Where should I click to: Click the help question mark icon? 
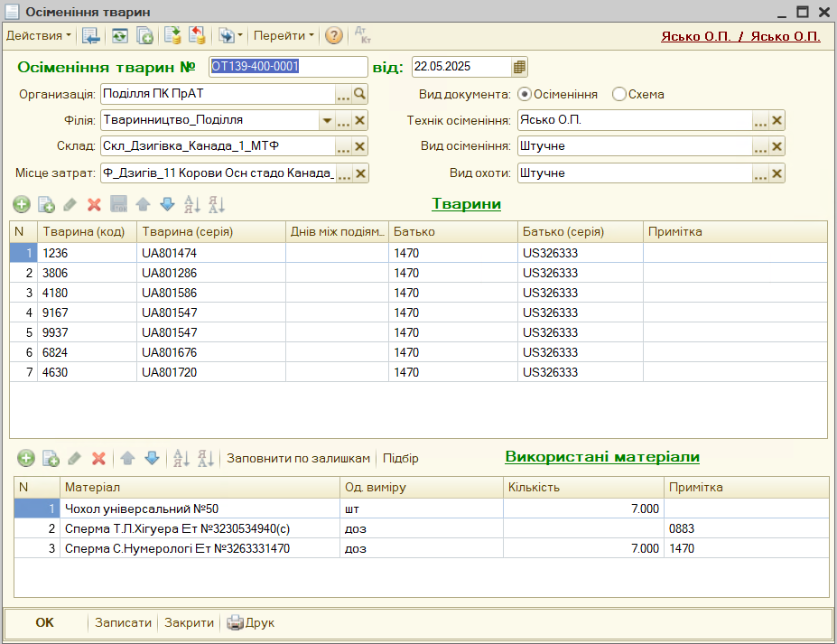click(x=334, y=36)
